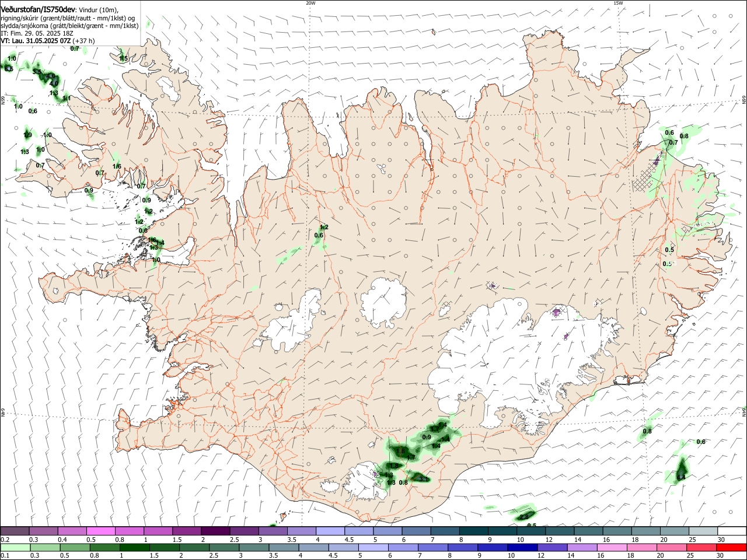Click the 'VT: Lau. 31.05.2025 07Z' valid time
Image resolution: width=747 pixels, height=560 pixels.
(x=36, y=41)
